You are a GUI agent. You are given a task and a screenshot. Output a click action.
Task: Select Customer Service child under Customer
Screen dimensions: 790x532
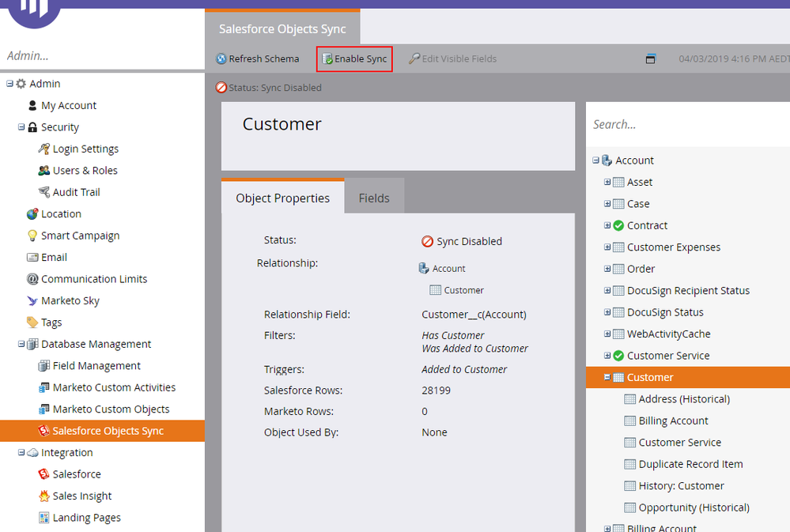click(679, 443)
